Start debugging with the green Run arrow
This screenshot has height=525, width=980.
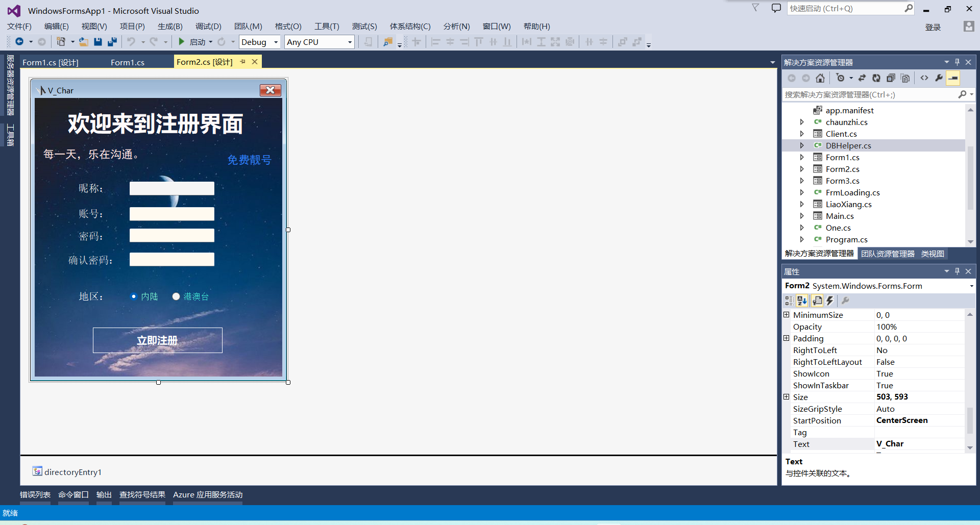tap(182, 42)
